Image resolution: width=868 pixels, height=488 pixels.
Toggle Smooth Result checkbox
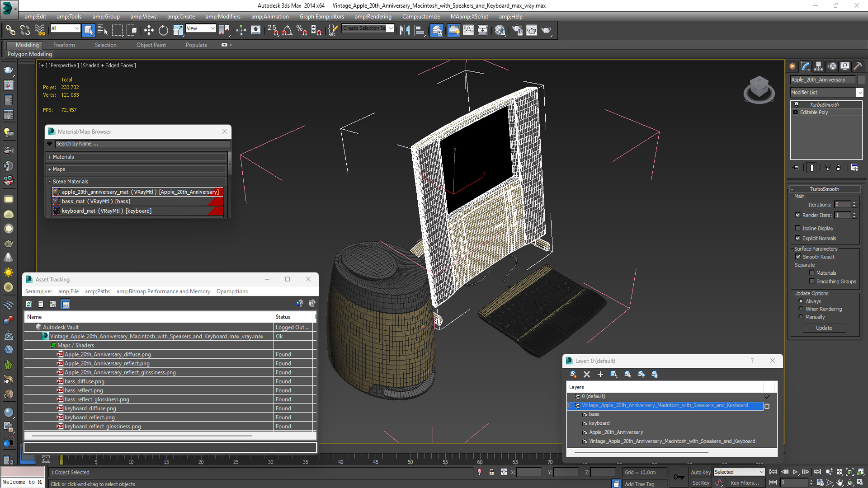(798, 257)
